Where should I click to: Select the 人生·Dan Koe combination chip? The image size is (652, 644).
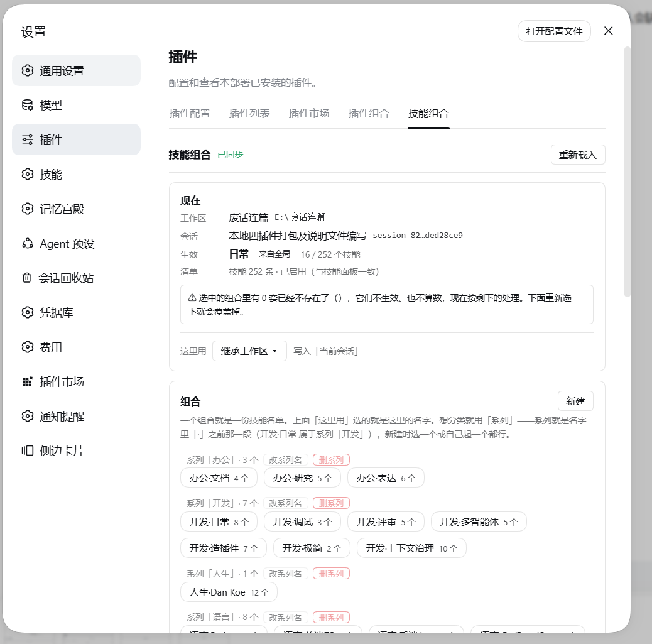click(x=229, y=592)
